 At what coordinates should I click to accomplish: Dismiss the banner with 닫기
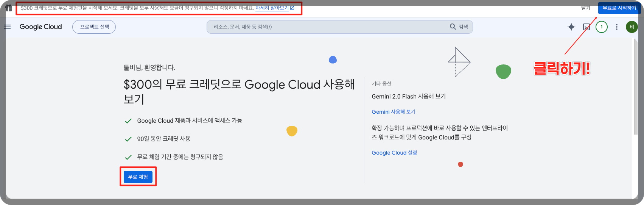click(x=586, y=8)
